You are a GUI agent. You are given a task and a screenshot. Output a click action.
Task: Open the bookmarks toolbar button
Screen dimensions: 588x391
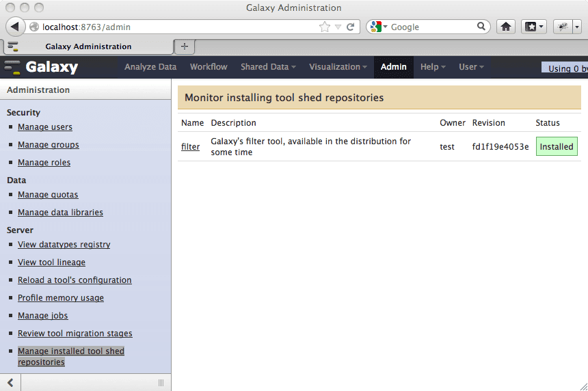533,27
